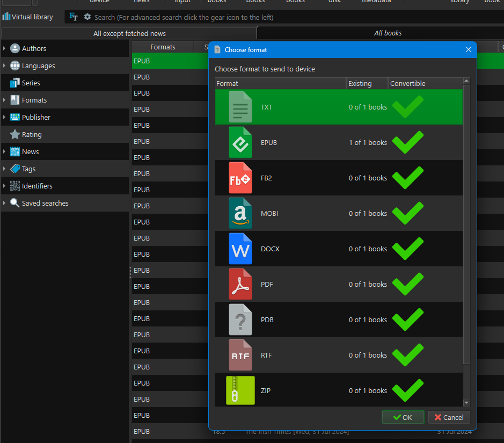The image size is (504, 443).
Task: Switch to the All books tab
Action: pyautogui.click(x=388, y=33)
